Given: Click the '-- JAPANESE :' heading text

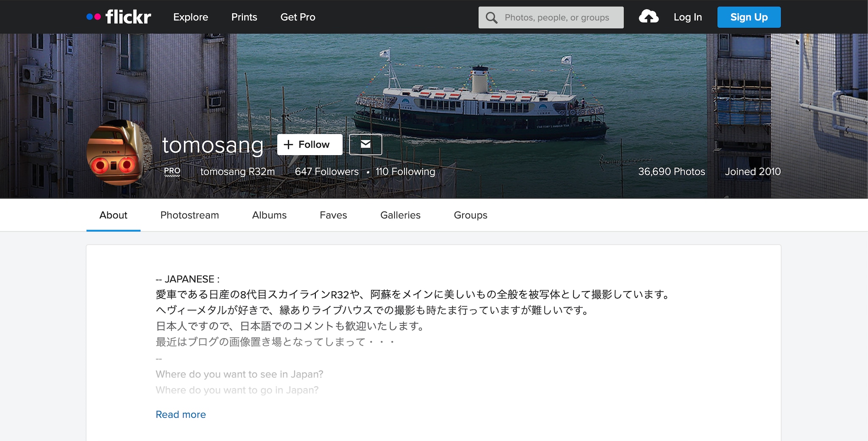Looking at the screenshot, I should click(187, 279).
